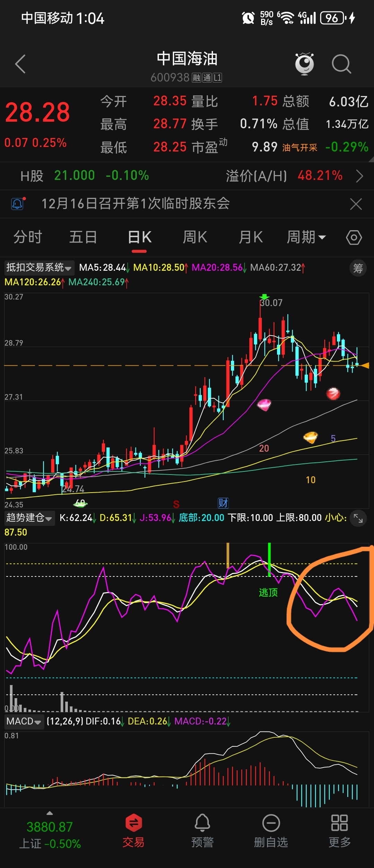Tap the MA10:28.50 legend value
The height and width of the screenshot is (868, 374).
159,268
